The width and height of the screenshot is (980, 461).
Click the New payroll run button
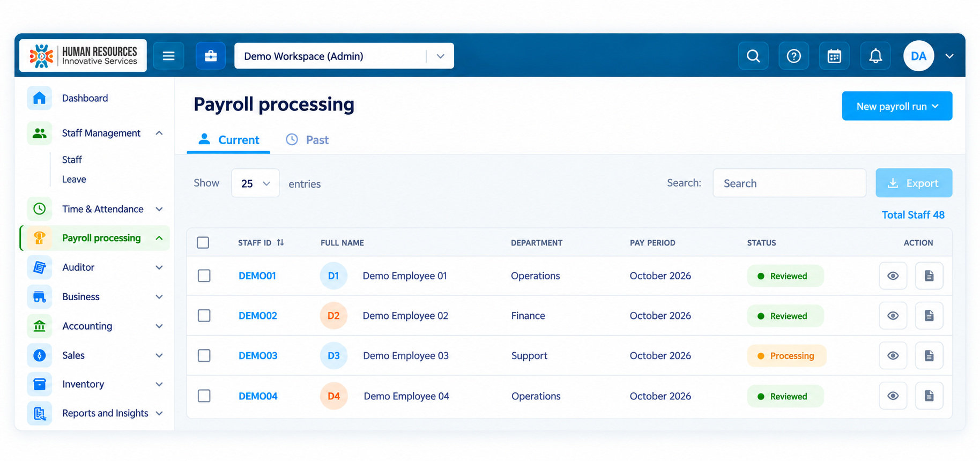tap(897, 106)
